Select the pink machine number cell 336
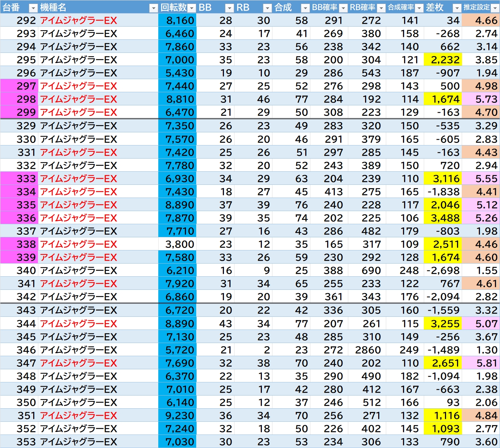This screenshot has height=448, width=500. tap(19, 218)
